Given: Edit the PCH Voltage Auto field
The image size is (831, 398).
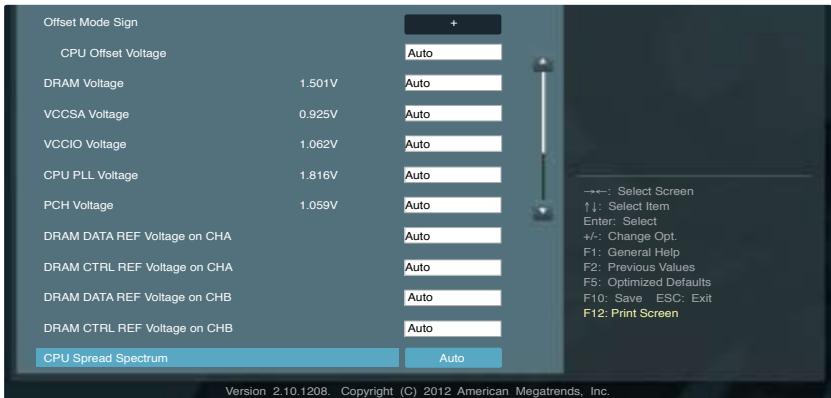Looking at the screenshot, I should coord(453,205).
